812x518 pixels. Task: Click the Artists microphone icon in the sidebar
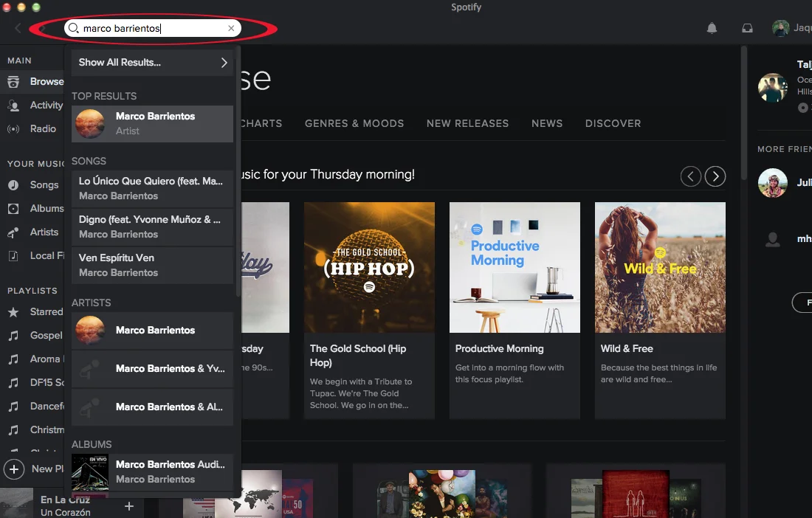point(13,232)
